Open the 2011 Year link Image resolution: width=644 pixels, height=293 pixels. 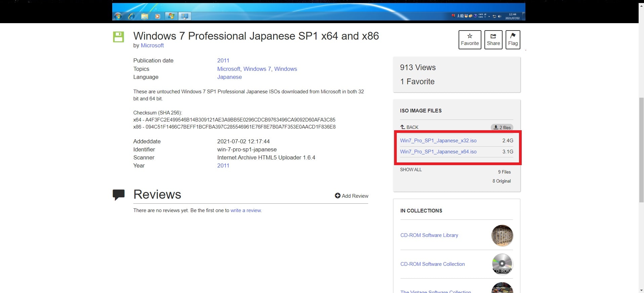point(223,165)
